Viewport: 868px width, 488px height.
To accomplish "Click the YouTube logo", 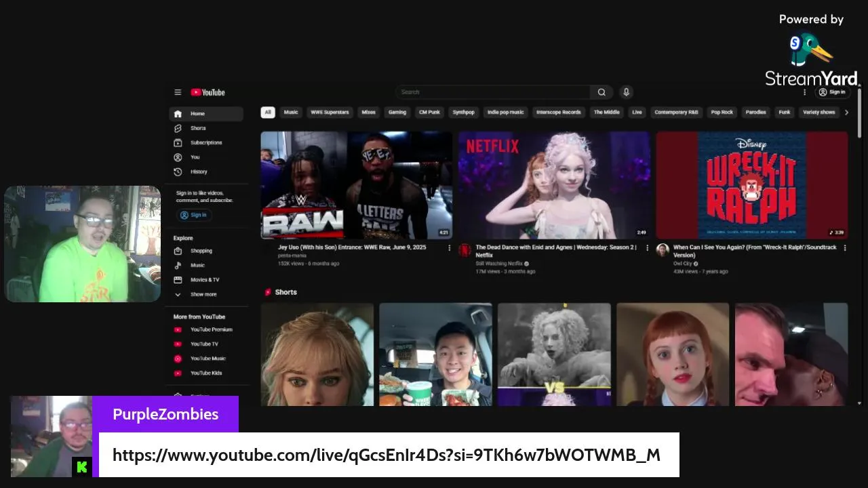I will [x=208, y=92].
